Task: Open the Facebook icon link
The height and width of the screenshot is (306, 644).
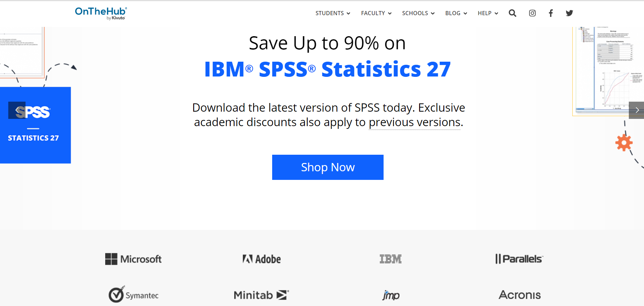Action: 551,13
